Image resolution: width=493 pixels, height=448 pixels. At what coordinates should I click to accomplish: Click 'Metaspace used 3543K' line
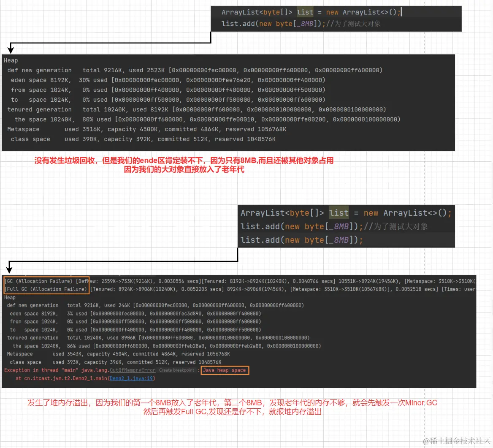coord(118,354)
